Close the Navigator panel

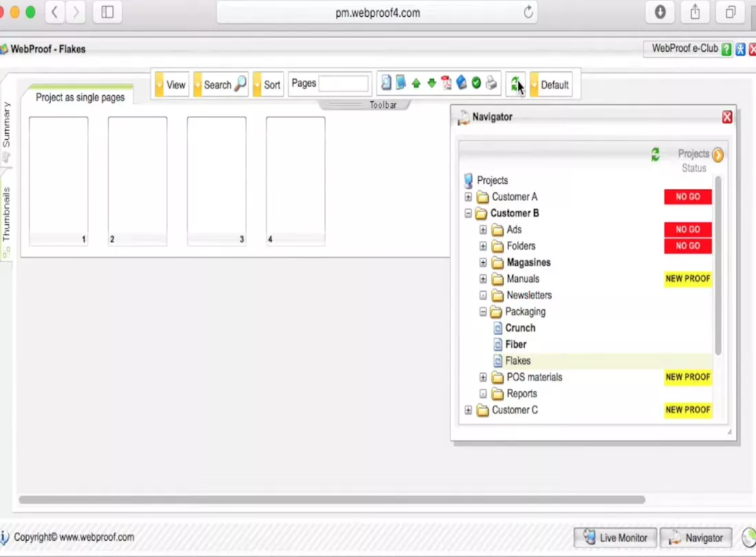727,117
